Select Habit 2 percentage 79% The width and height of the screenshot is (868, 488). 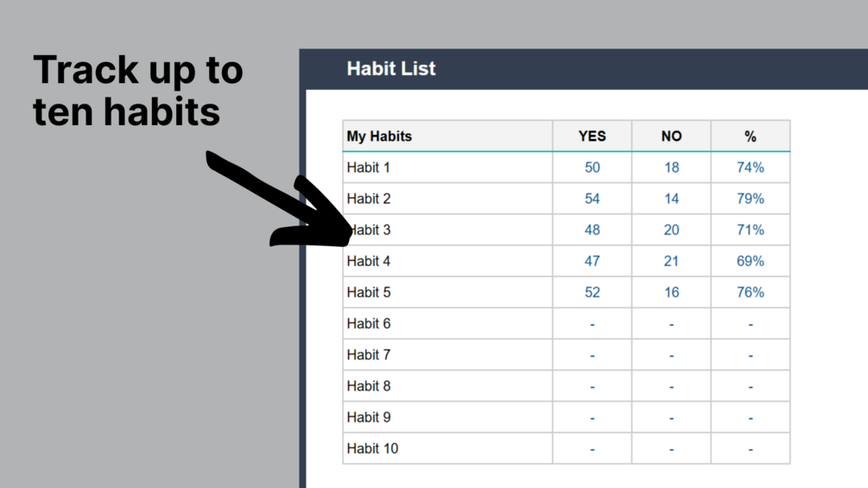750,199
